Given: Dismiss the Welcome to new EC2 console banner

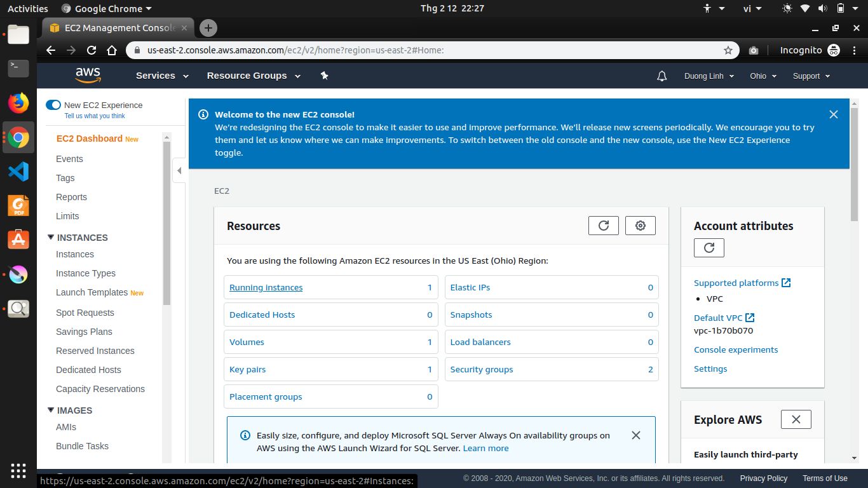Looking at the screenshot, I should (x=834, y=114).
